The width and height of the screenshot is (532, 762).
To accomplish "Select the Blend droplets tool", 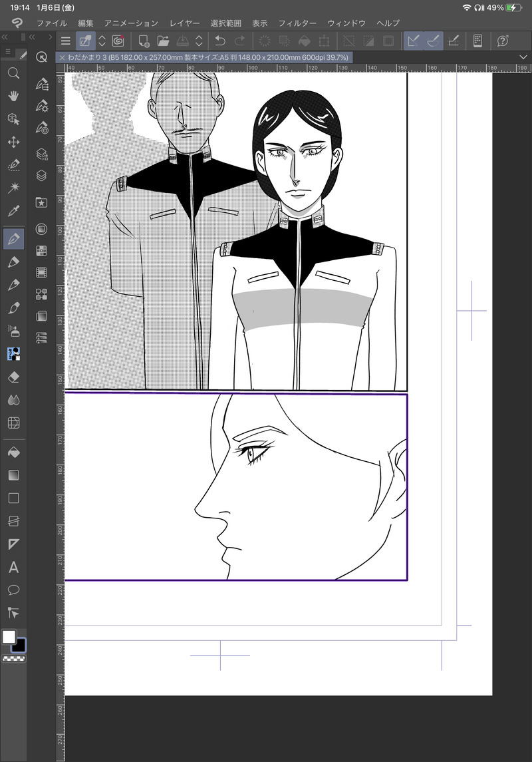I will tap(13, 400).
